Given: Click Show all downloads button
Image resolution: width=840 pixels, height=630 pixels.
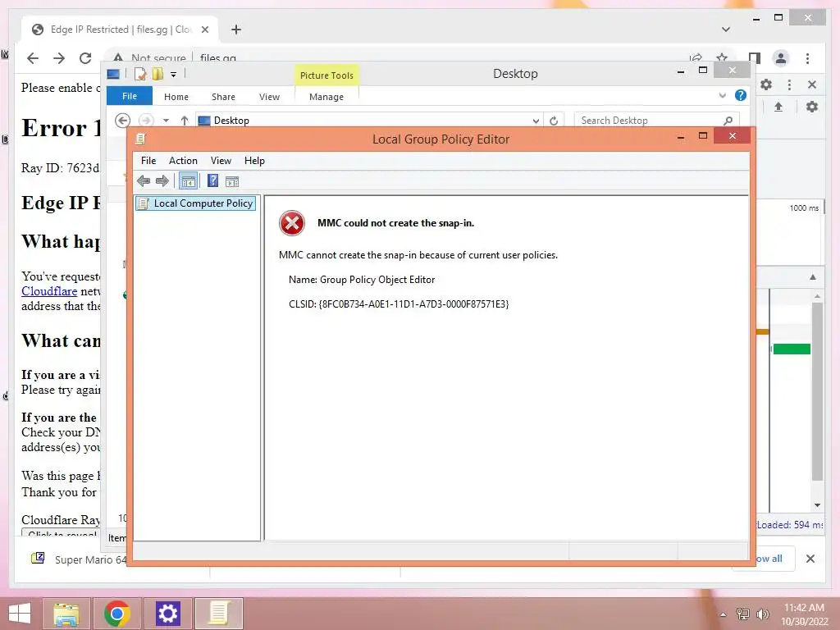Looking at the screenshot, I should [x=768, y=559].
